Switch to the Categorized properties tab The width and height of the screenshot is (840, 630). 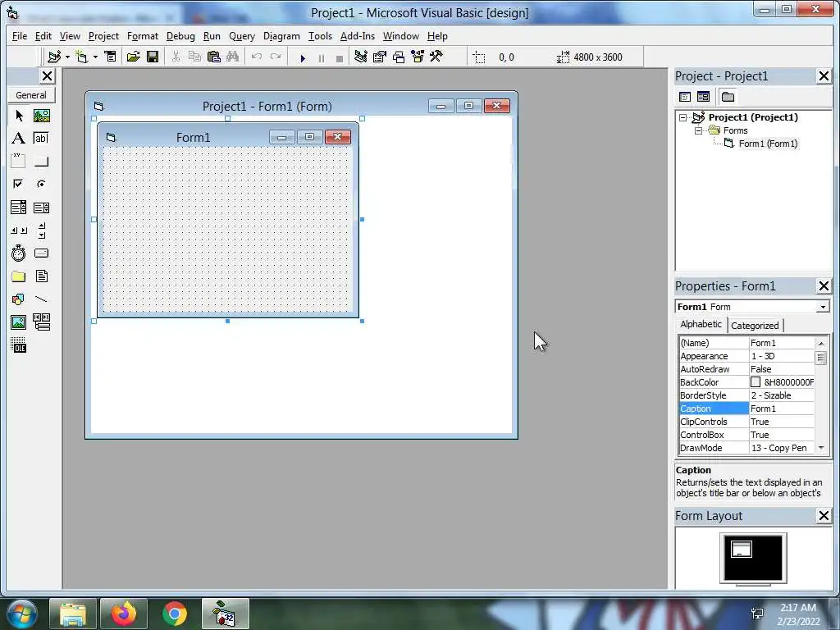(755, 325)
